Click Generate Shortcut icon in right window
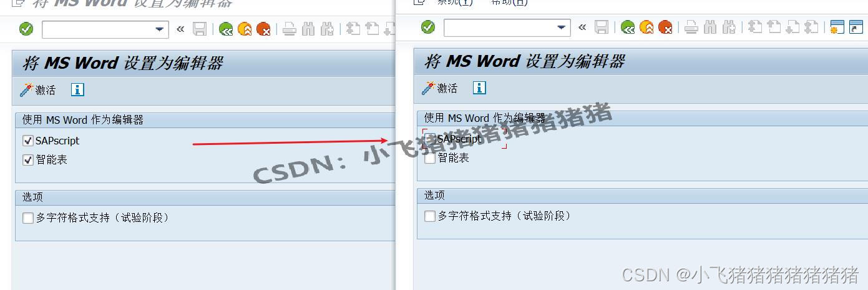The height and width of the screenshot is (290, 868). pos(856,27)
